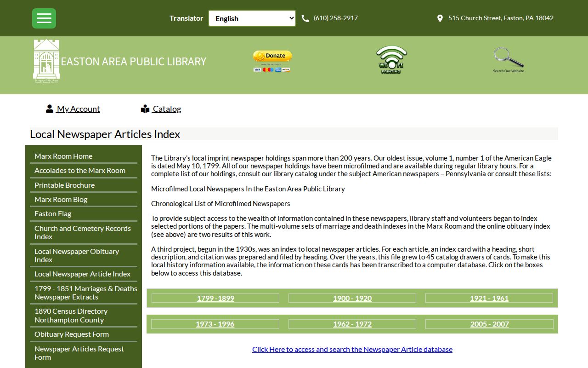588x368 pixels.
Task: Open the 1799 -1899 index box
Action: (x=215, y=298)
